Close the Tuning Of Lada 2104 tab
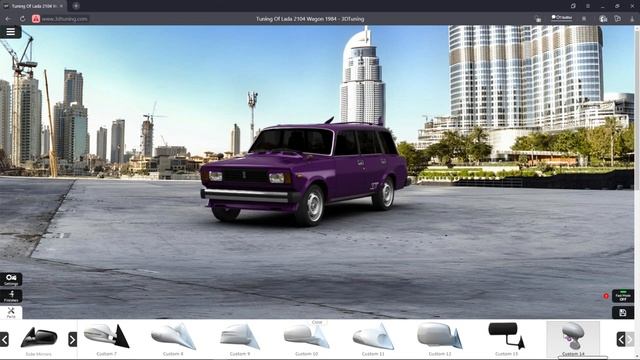This screenshot has width=640, height=360. point(62,6)
